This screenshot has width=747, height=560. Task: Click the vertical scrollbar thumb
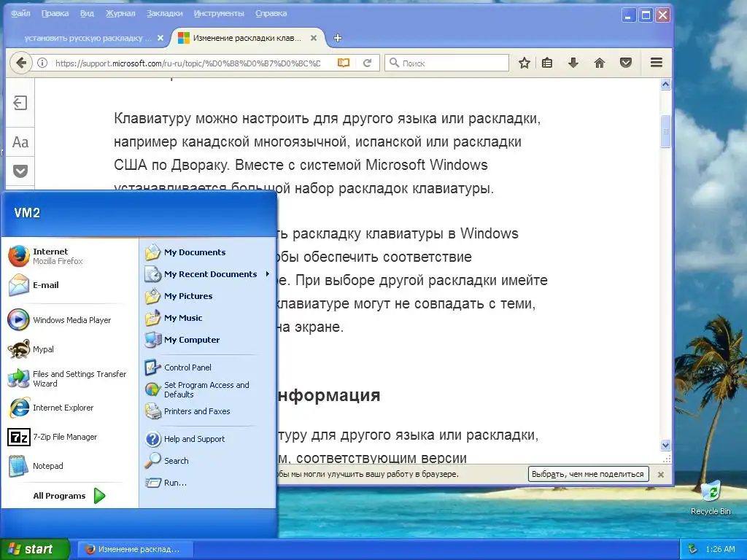click(x=665, y=131)
